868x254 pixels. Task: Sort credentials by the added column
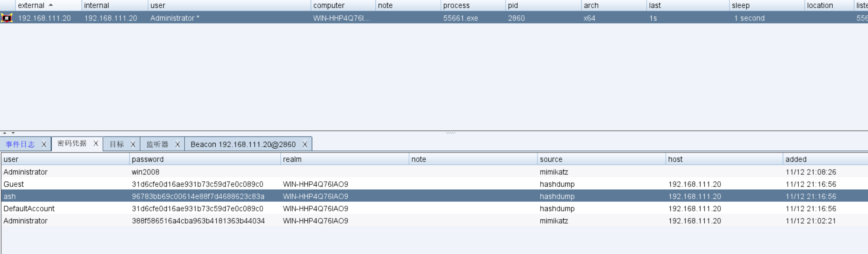(x=796, y=159)
